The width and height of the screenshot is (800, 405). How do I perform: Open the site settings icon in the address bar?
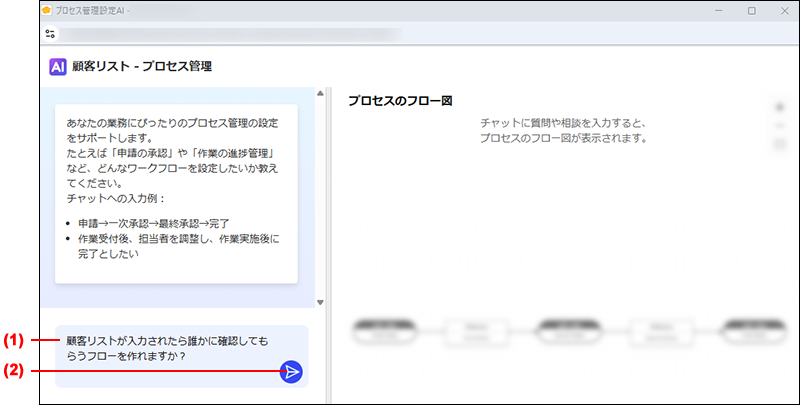(x=50, y=34)
